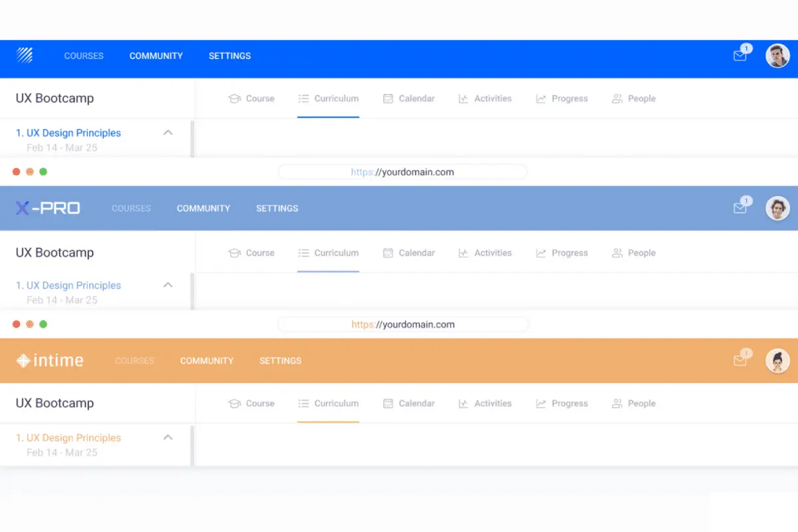Select the Progress tab in the orange theme
Screen dimensions: 798x532
point(562,403)
